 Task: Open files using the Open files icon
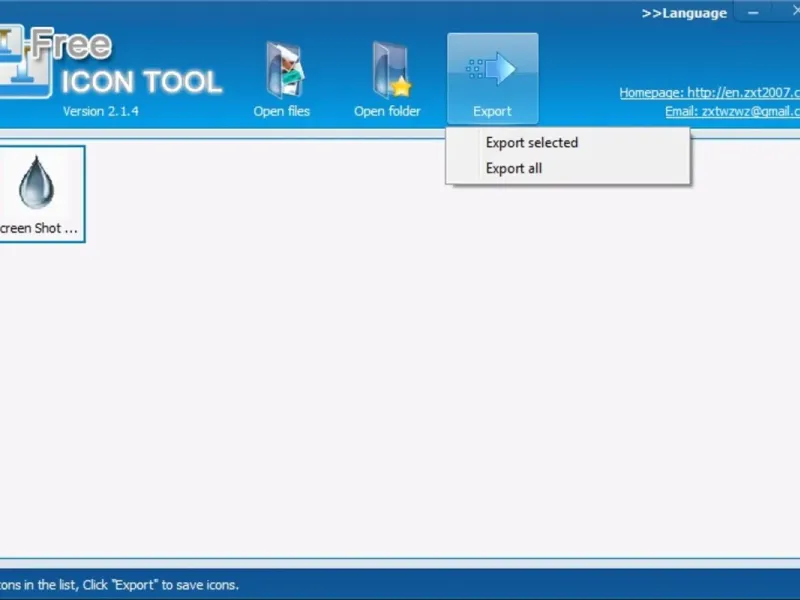coord(282,79)
